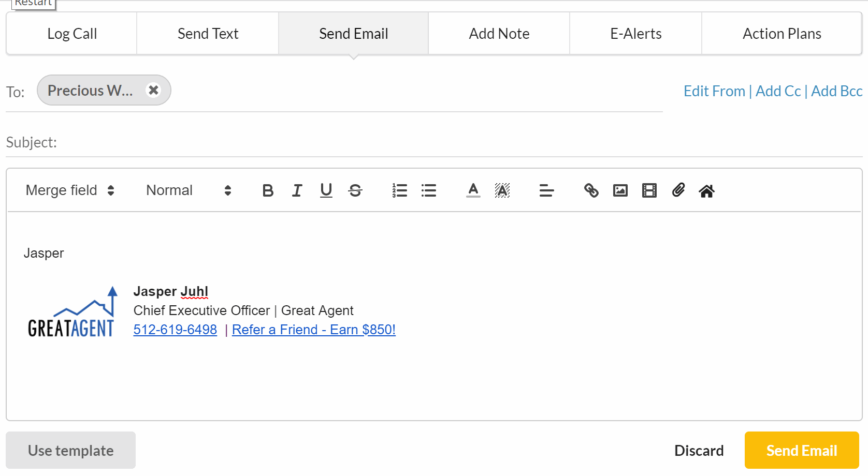The height and width of the screenshot is (476, 868).
Task: Insert a numbered list
Action: coord(399,191)
